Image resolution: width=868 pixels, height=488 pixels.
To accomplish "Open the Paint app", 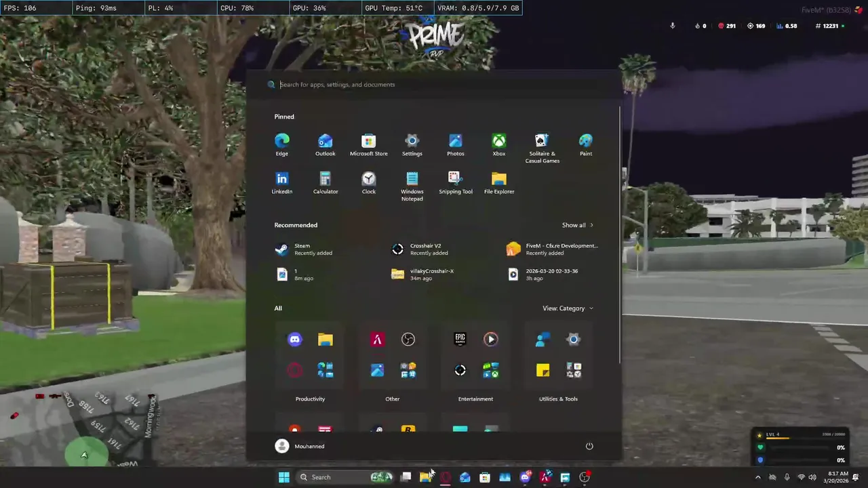I will pos(585,145).
